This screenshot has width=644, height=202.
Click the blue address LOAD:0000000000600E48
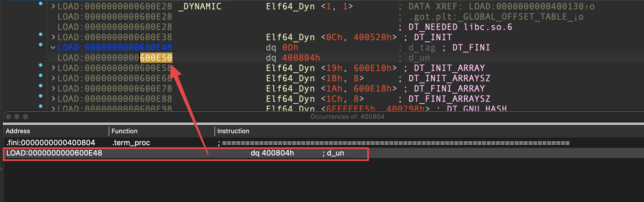[x=115, y=47]
